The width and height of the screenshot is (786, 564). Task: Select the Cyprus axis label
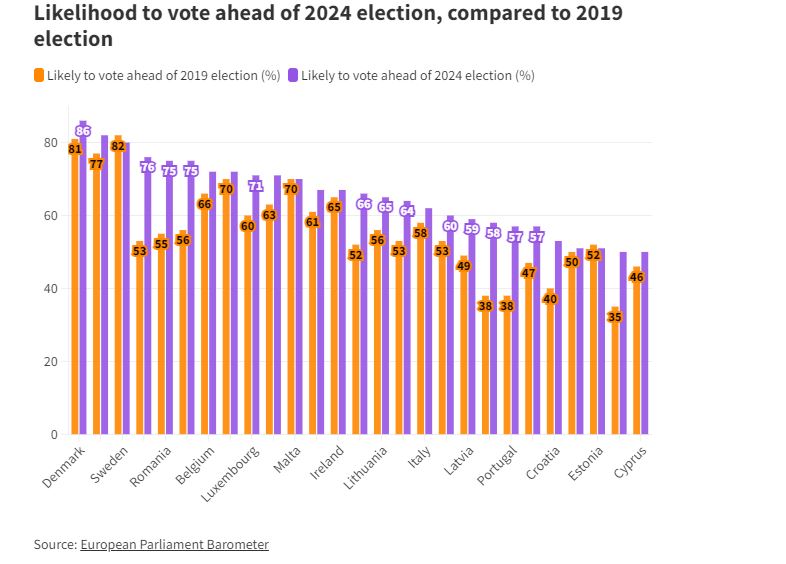[x=630, y=463]
